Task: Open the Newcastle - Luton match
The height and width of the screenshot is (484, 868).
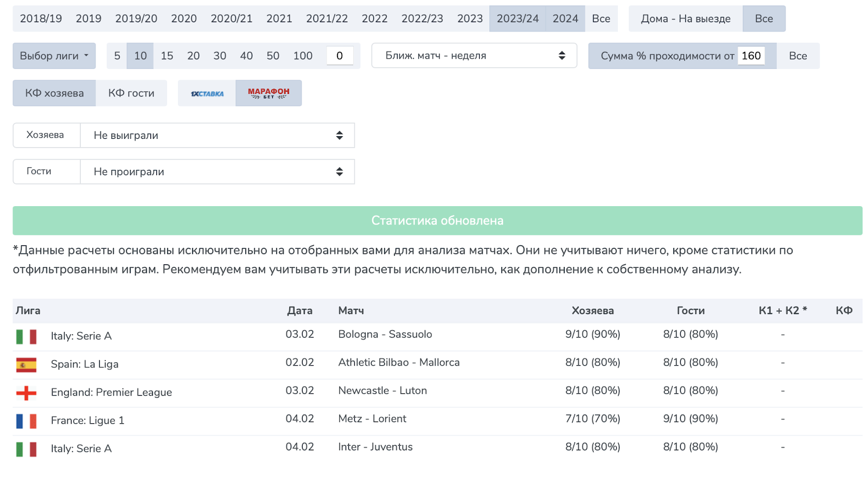Action: click(x=382, y=391)
